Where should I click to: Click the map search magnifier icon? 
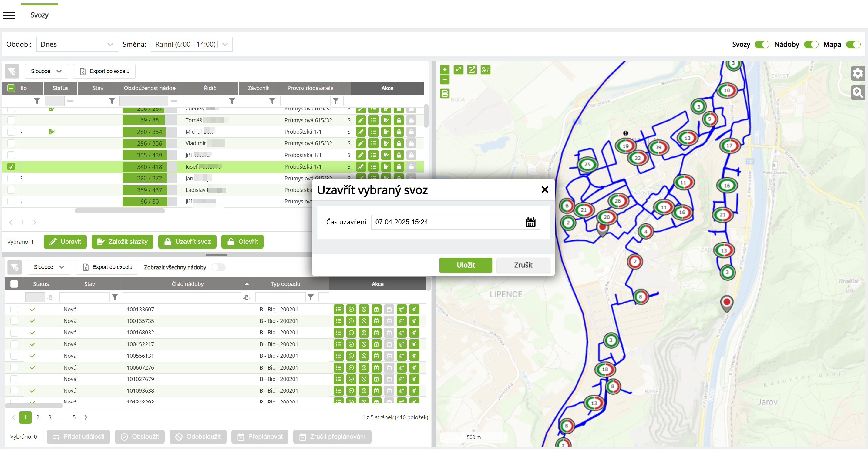coord(858,93)
